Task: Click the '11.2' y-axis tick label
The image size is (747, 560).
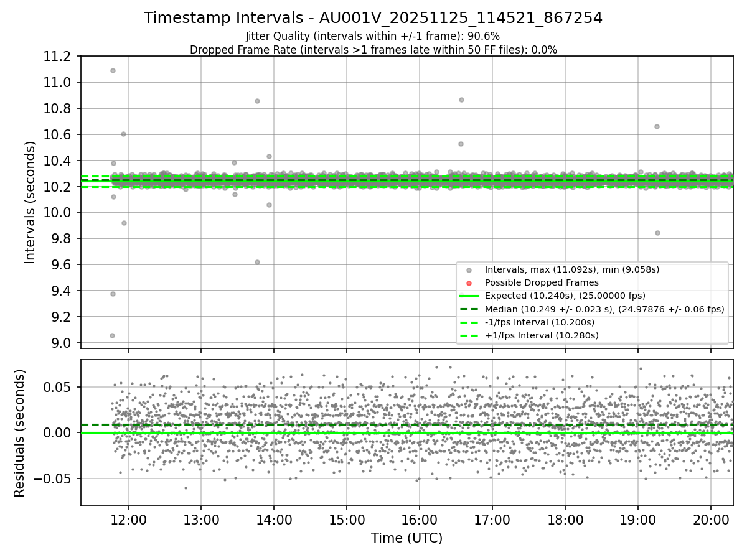Action: pyautogui.click(x=57, y=57)
